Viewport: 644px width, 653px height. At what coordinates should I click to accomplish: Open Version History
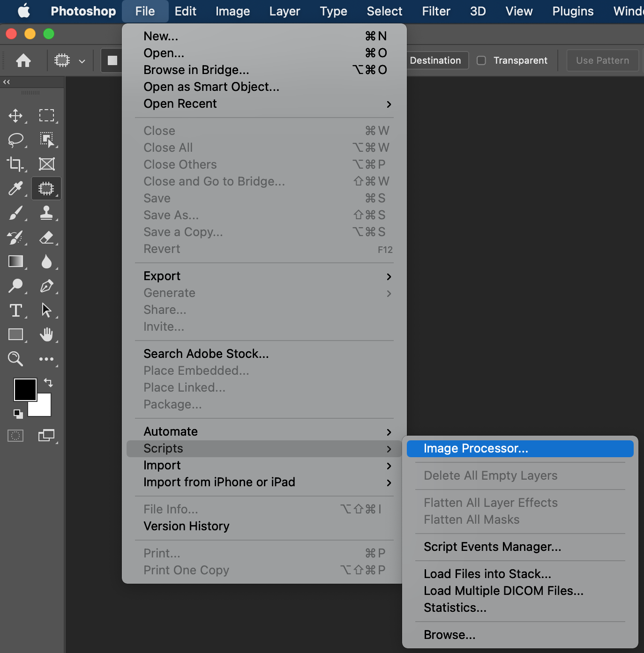click(264, 526)
